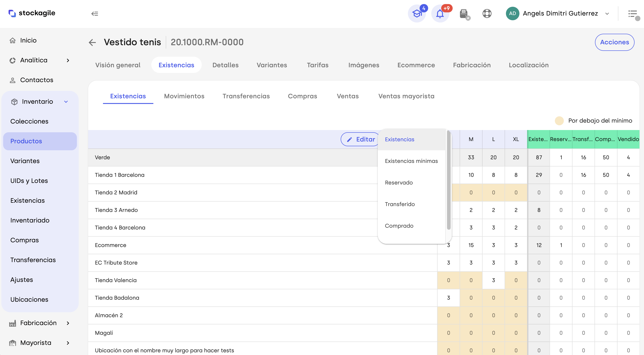Choose Reservado from the dropdown
This screenshot has width=644, height=355.
pos(411,182)
